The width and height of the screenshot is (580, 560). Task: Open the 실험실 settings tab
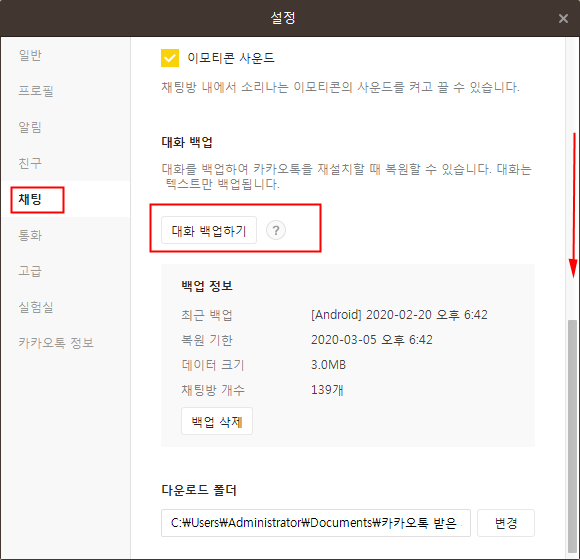click(36, 307)
